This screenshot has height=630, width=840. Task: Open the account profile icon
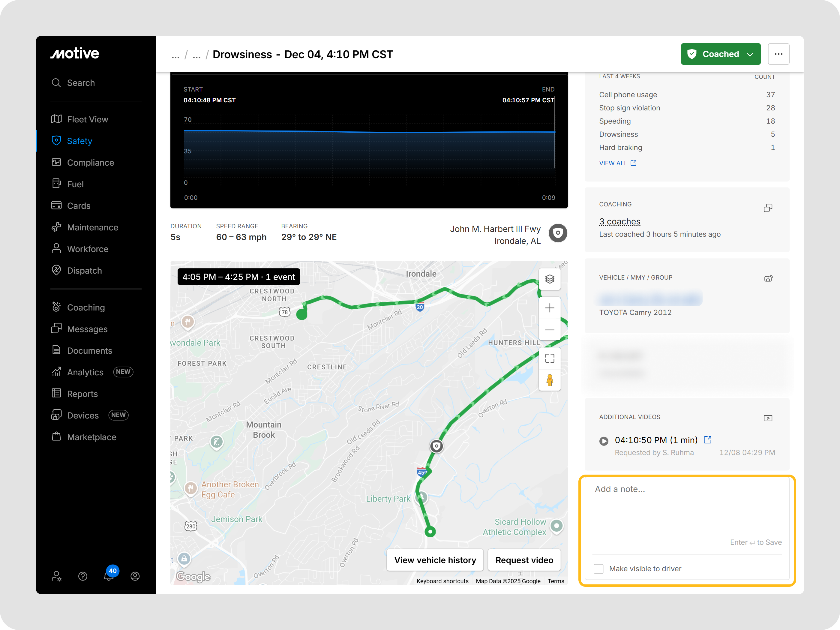pyautogui.click(x=135, y=576)
